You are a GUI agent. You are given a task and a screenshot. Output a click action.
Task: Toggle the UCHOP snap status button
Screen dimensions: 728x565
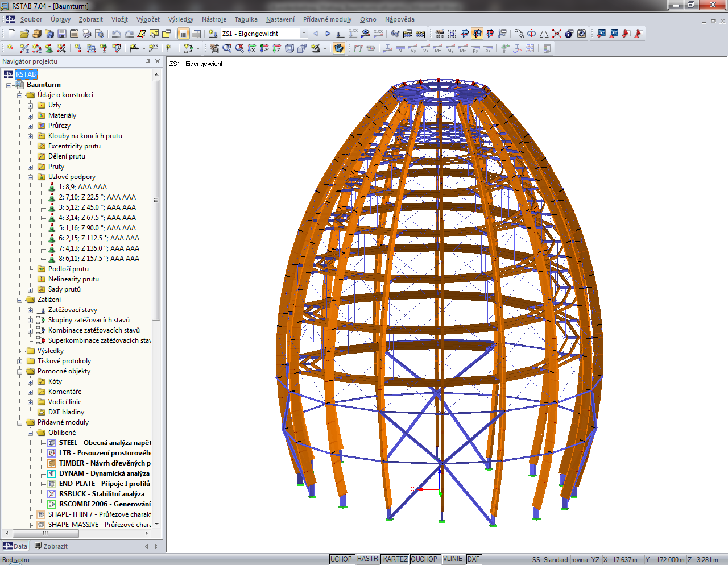[341, 559]
